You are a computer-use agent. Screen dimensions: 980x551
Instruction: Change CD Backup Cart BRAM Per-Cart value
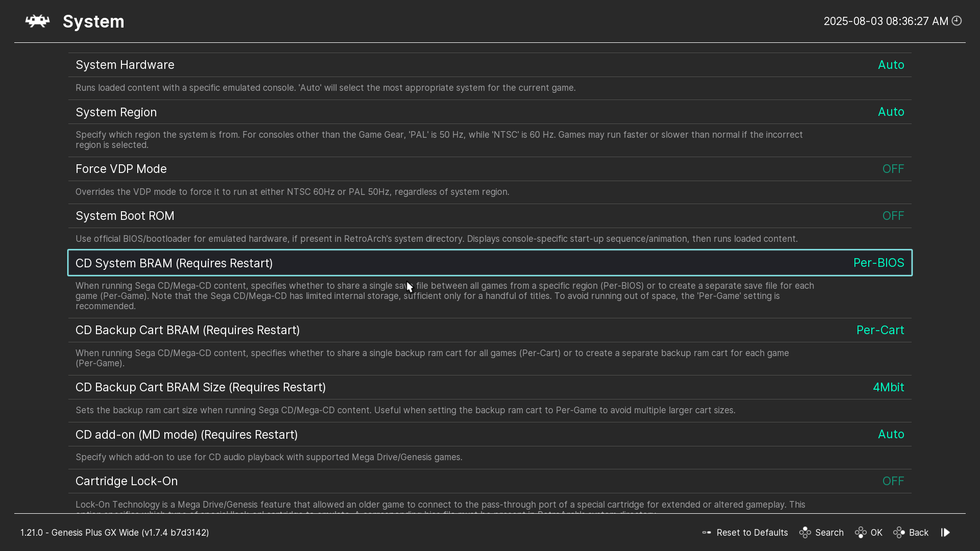[880, 330]
